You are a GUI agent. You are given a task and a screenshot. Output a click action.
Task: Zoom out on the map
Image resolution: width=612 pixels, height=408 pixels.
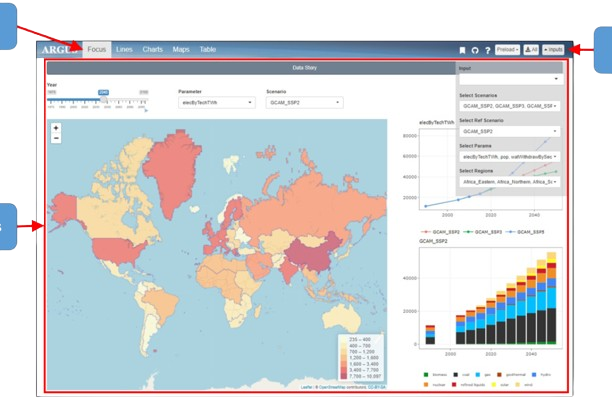pos(56,139)
